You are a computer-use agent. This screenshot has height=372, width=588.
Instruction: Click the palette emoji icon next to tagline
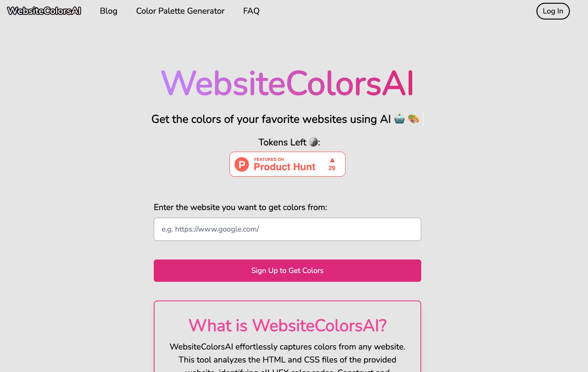click(413, 119)
